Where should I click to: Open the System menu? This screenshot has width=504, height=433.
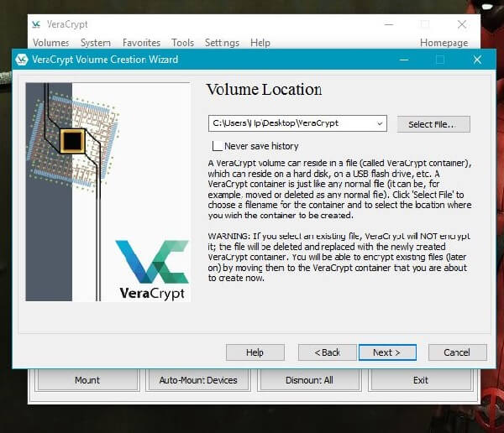point(96,43)
